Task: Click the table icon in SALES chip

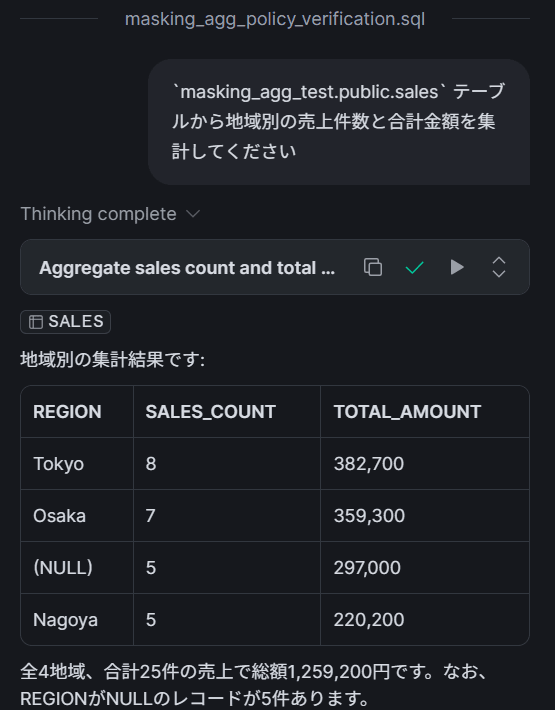Action: click(x=36, y=322)
